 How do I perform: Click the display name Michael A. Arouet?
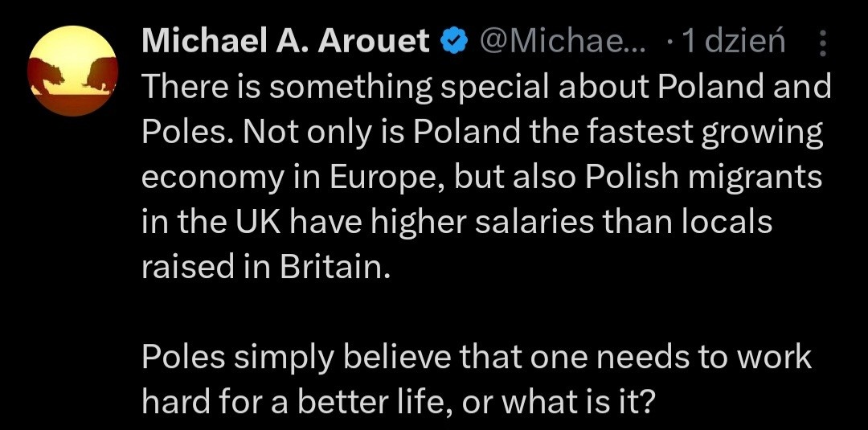(x=285, y=42)
